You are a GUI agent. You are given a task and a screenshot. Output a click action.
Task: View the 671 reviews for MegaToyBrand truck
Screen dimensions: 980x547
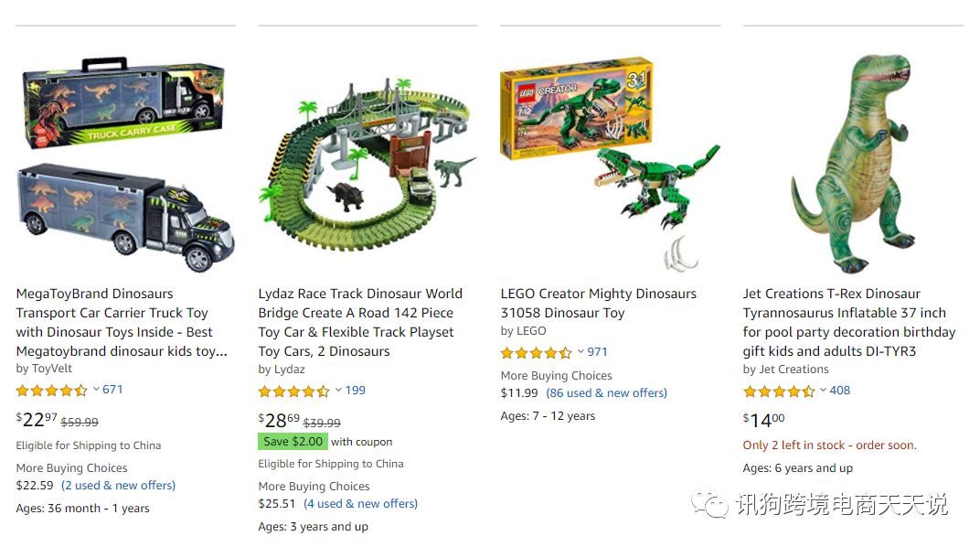pos(112,390)
